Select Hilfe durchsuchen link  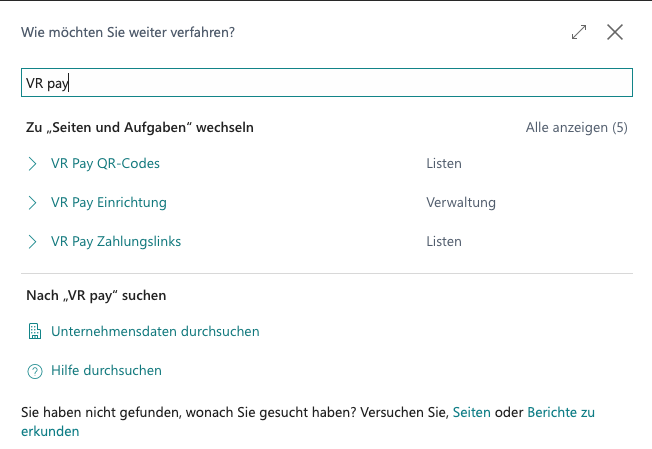(x=106, y=370)
